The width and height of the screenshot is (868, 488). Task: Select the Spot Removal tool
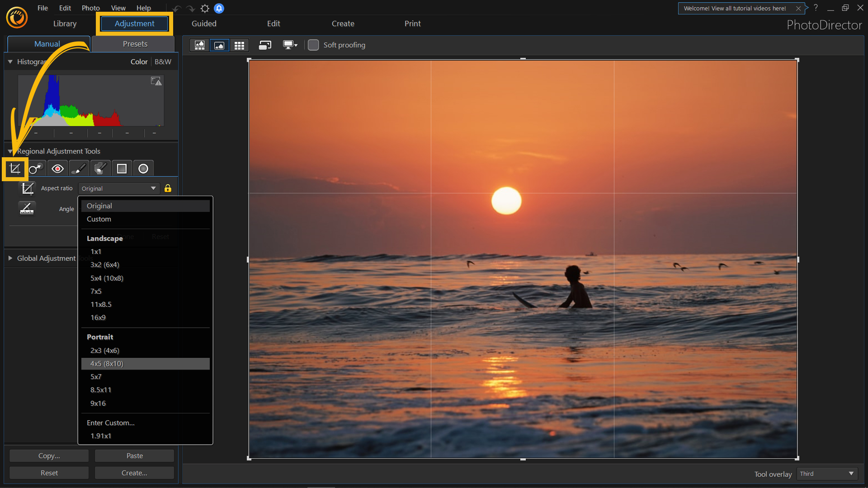[x=36, y=169]
